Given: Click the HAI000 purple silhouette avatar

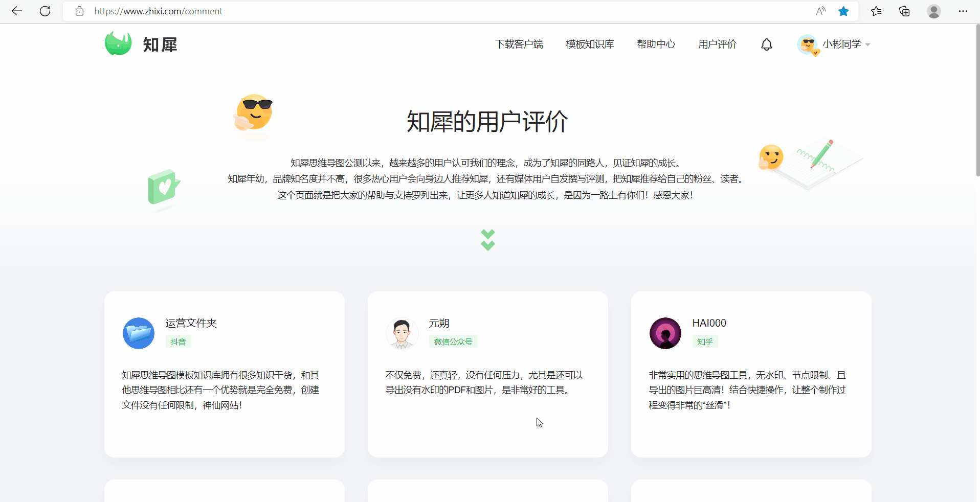Looking at the screenshot, I should (x=665, y=333).
